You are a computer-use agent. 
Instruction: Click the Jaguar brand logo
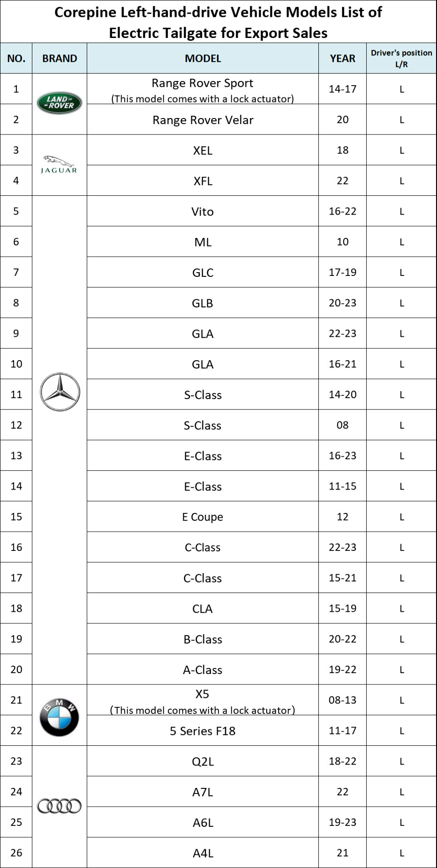point(59,165)
